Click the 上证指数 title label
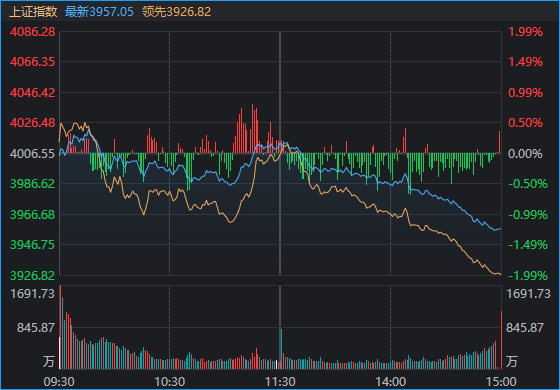Image resolution: width=560 pixels, height=390 pixels. pyautogui.click(x=33, y=11)
